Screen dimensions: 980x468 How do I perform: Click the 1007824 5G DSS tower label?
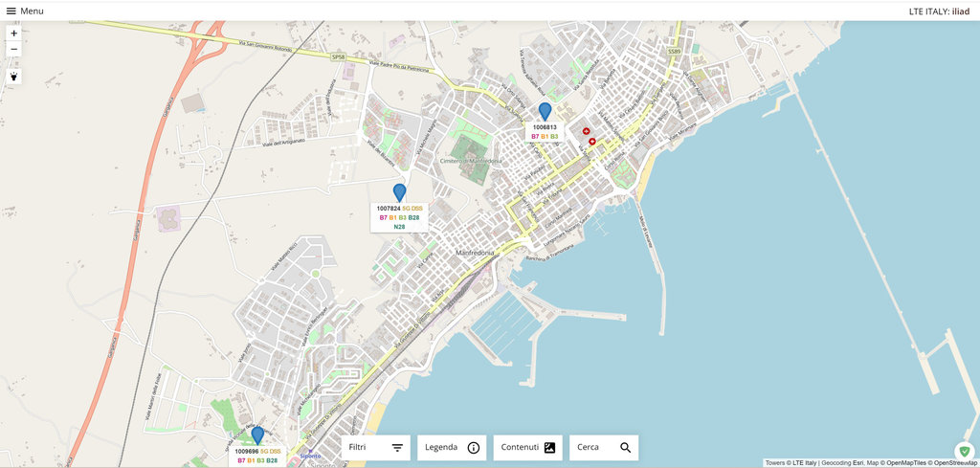pos(399,208)
